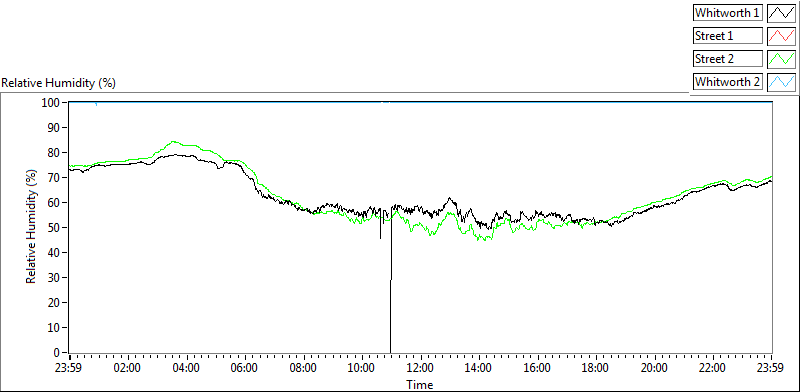
Task: Click the Whitworth 1 black line sample icon
Action: (x=781, y=13)
